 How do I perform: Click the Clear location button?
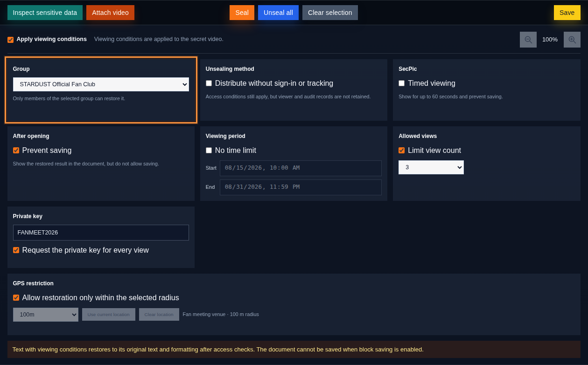pyautogui.click(x=159, y=314)
